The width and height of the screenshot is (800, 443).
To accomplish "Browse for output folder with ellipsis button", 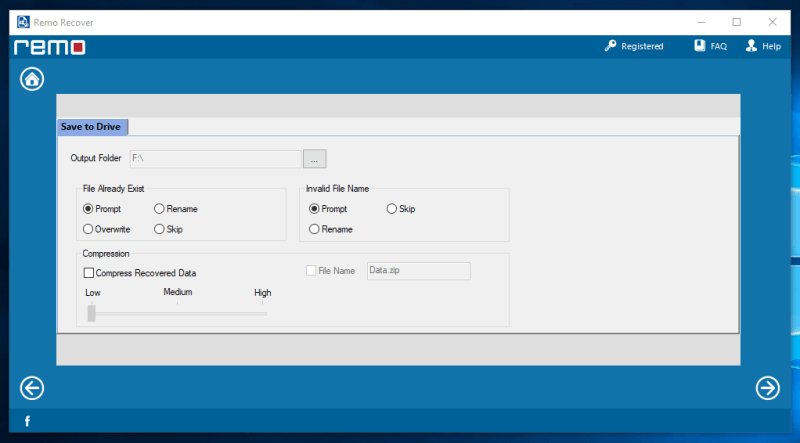I will tap(315, 158).
